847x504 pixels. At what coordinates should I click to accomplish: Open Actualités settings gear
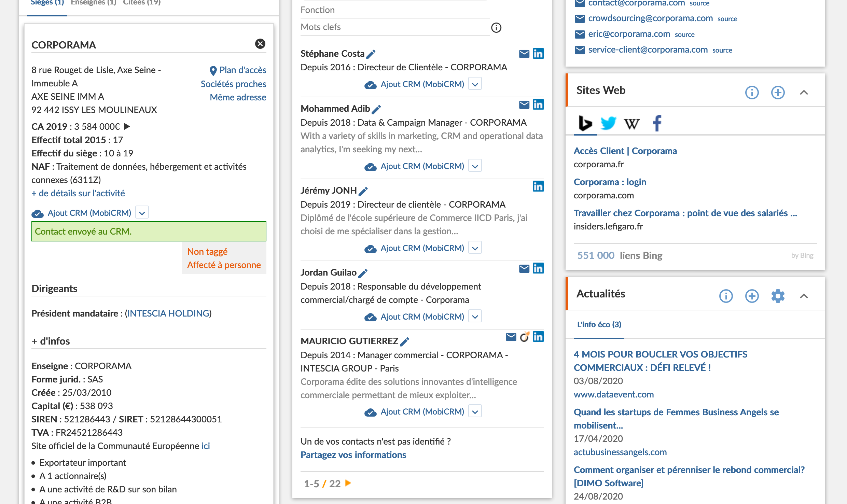point(778,296)
